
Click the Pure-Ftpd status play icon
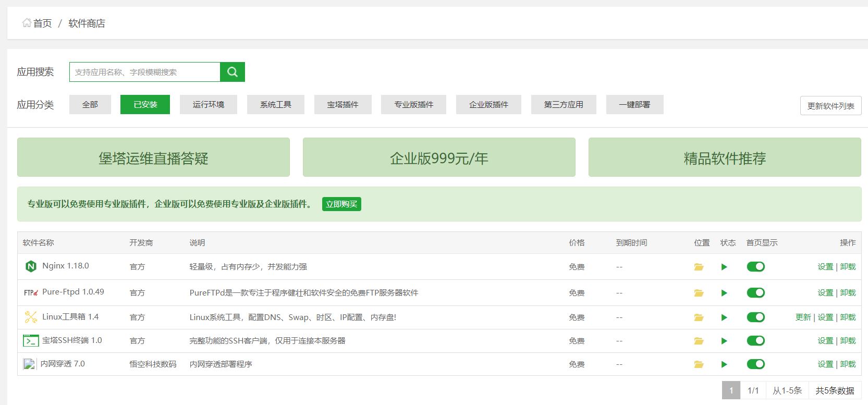click(724, 293)
